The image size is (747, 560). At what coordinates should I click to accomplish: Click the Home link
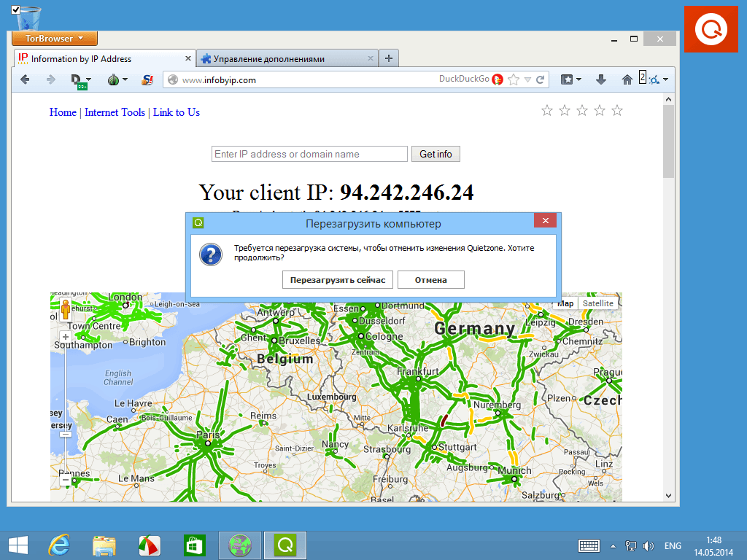(x=63, y=112)
